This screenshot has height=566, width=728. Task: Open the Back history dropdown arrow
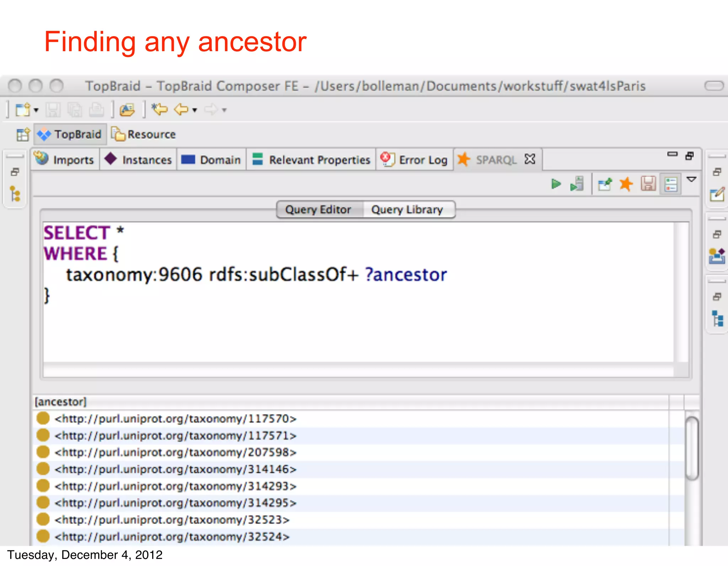pyautogui.click(x=195, y=110)
